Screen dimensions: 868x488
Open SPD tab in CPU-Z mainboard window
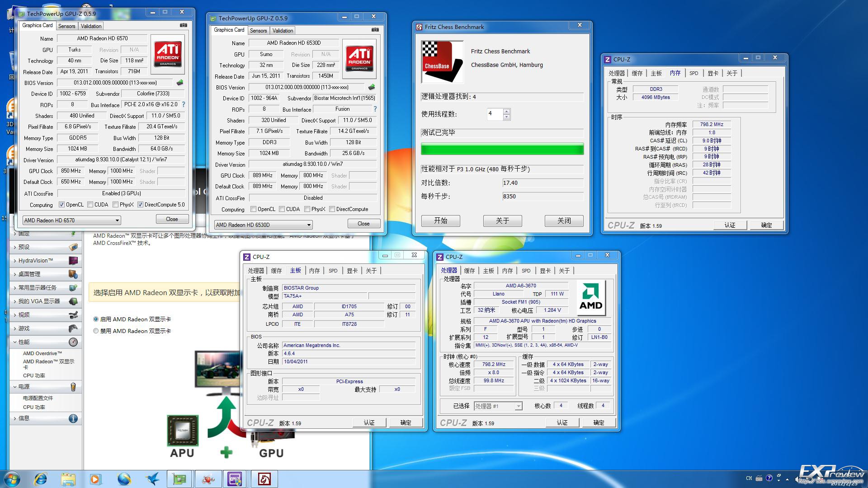pos(333,271)
